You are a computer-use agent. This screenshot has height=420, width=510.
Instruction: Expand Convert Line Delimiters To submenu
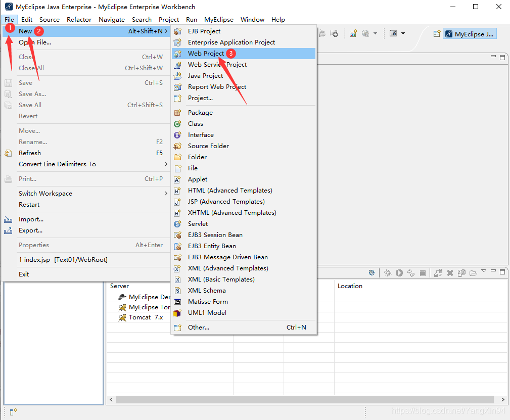point(93,164)
